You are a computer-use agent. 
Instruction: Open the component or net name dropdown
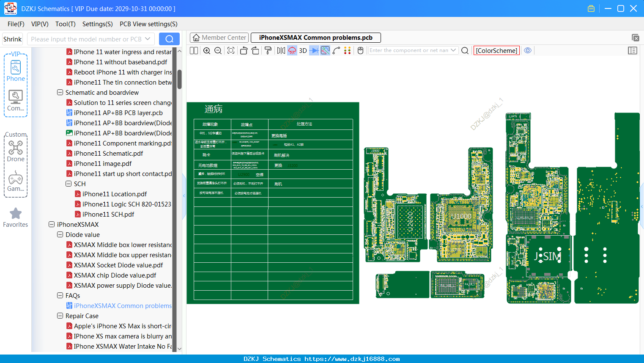(454, 50)
